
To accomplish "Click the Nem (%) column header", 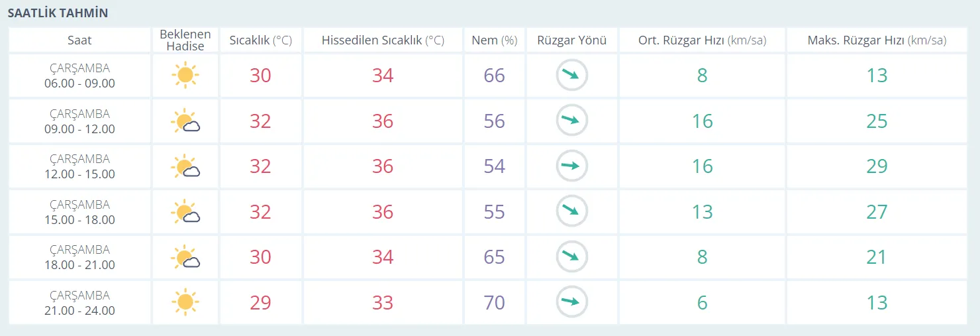I will (494, 40).
